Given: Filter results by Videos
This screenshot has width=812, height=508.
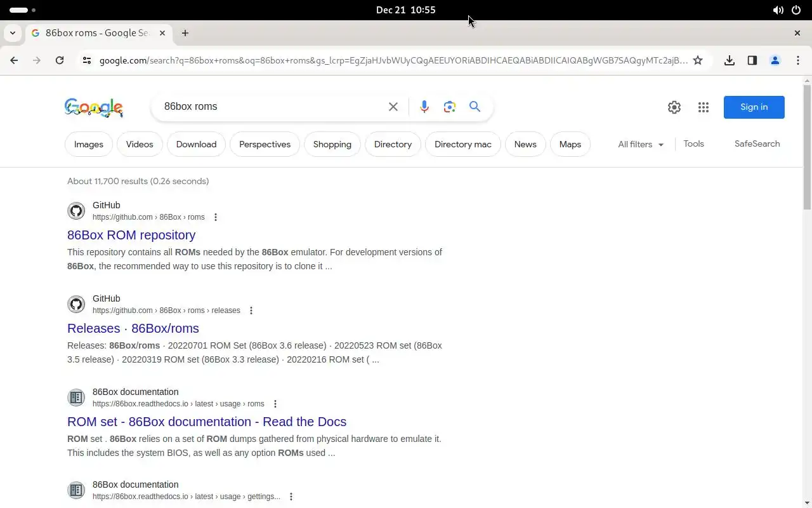Looking at the screenshot, I should tap(140, 144).
